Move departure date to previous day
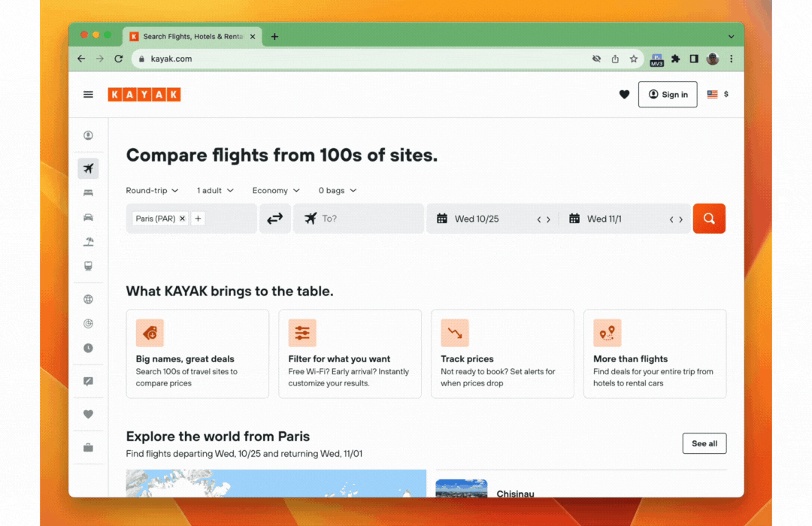 click(539, 219)
